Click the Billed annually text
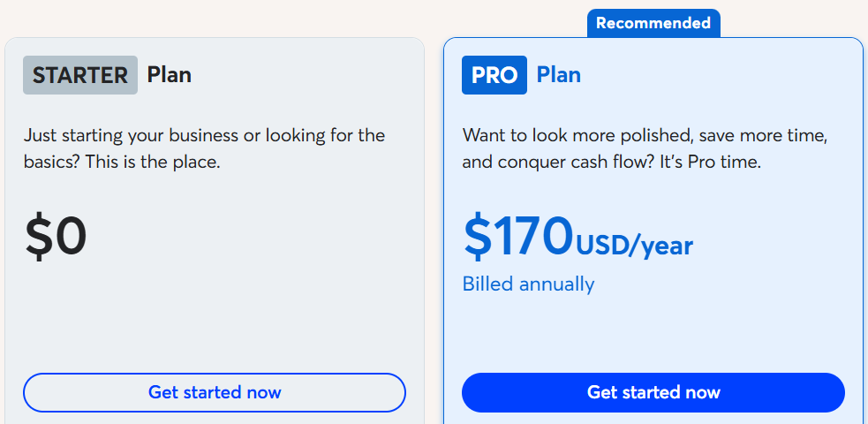This screenshot has height=424, width=868. (x=528, y=284)
